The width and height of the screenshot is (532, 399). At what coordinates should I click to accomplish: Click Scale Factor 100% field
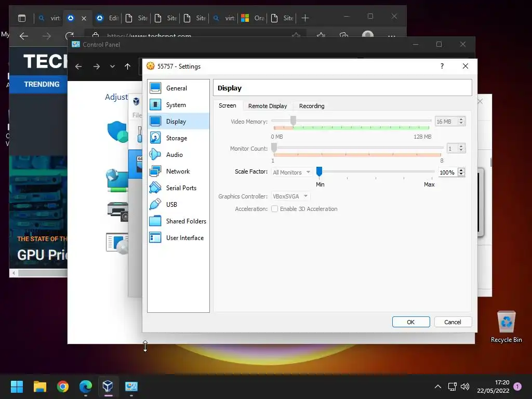pos(447,172)
